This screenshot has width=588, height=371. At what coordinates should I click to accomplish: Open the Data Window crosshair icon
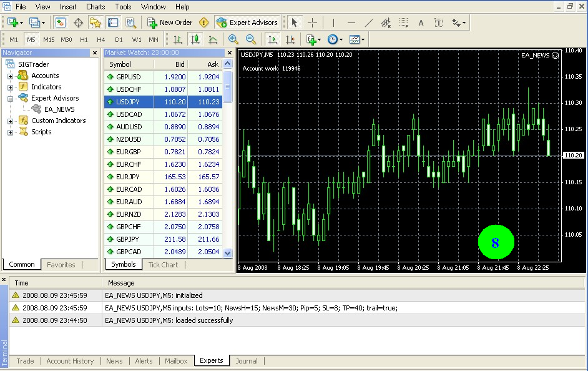click(78, 23)
